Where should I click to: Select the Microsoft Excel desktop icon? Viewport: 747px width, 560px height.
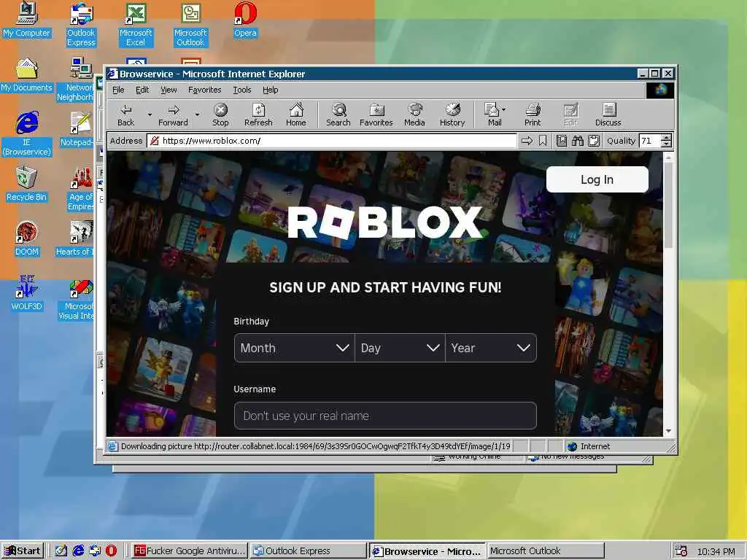click(136, 25)
